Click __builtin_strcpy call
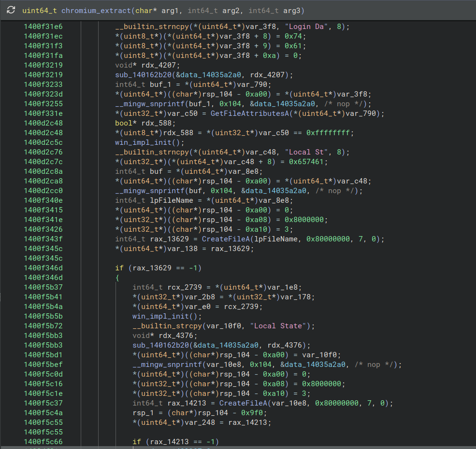The image size is (476, 449). pos(167,326)
